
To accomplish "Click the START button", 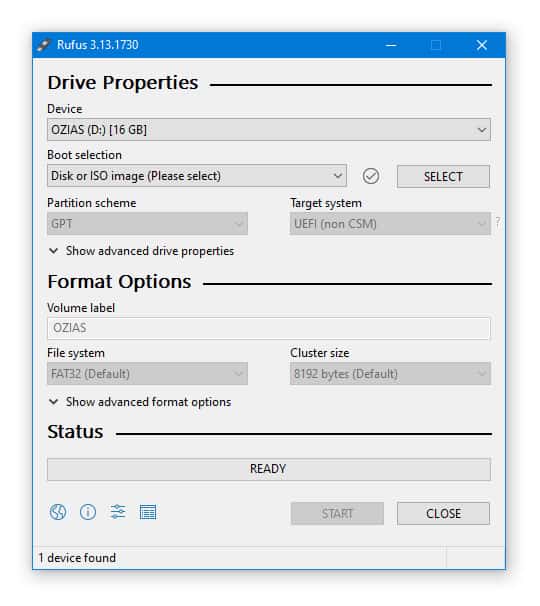I will coord(337,514).
